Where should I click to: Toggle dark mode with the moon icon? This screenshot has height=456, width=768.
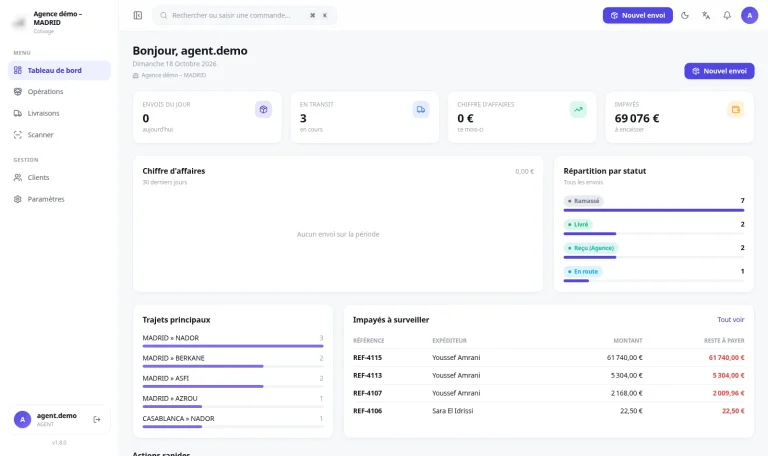point(685,15)
